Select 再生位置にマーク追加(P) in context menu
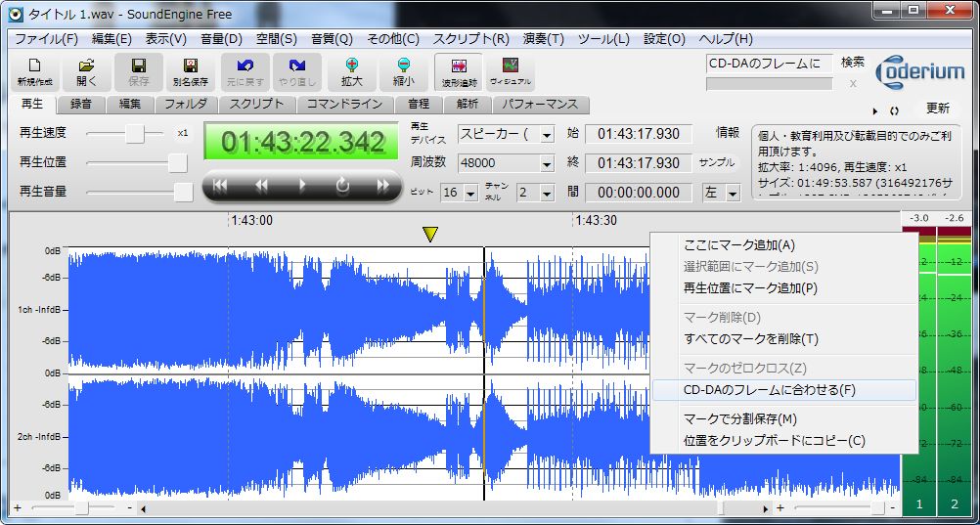This screenshot has height=525, width=980. point(783,288)
